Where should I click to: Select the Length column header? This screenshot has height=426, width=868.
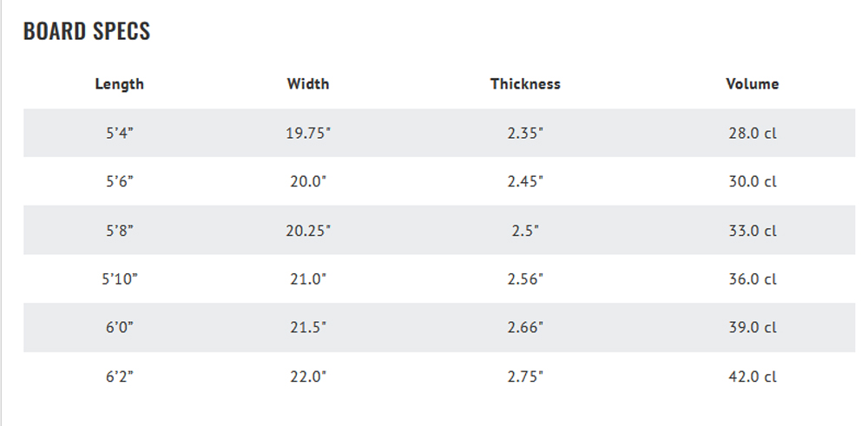point(120,84)
